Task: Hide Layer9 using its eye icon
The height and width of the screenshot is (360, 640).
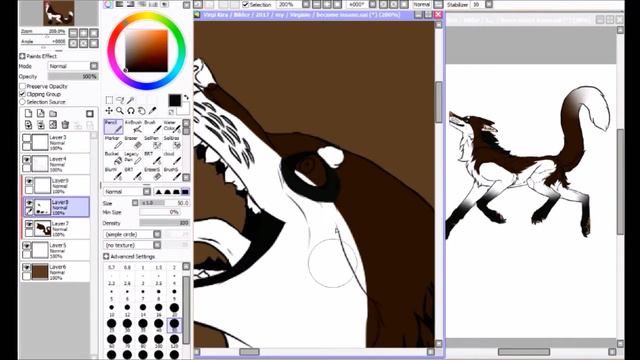Action: tap(29, 181)
